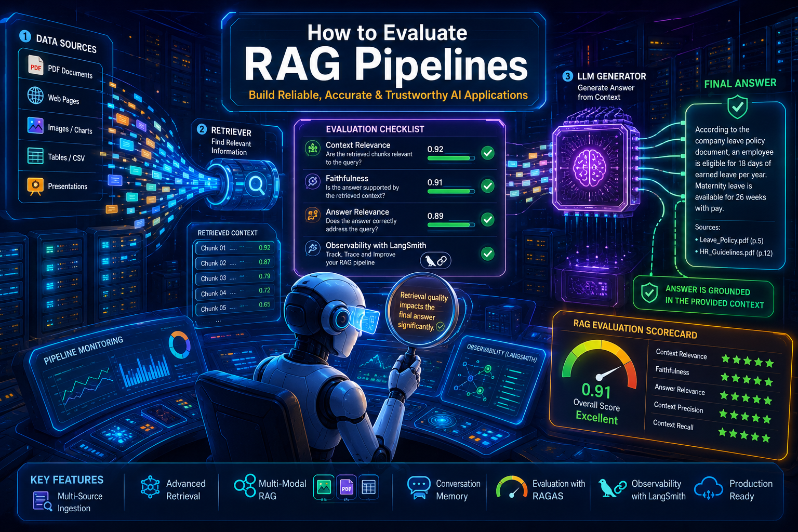Viewport: 798px width, 532px height.
Task: Click the Multi-Source Ingestion document icon
Action: click(42, 501)
